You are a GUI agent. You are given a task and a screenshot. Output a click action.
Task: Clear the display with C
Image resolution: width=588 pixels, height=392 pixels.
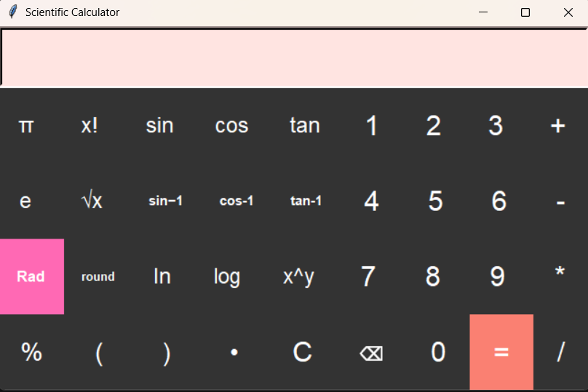click(302, 352)
